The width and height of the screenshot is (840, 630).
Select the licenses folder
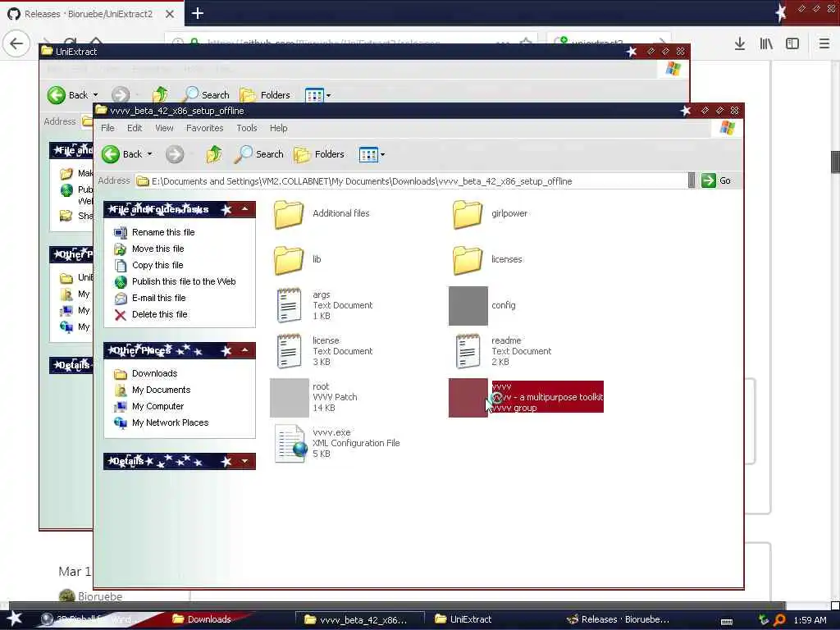click(487, 260)
